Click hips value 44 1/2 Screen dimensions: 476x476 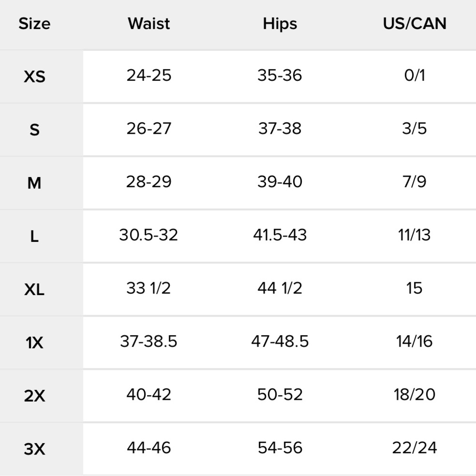pyautogui.click(x=280, y=288)
